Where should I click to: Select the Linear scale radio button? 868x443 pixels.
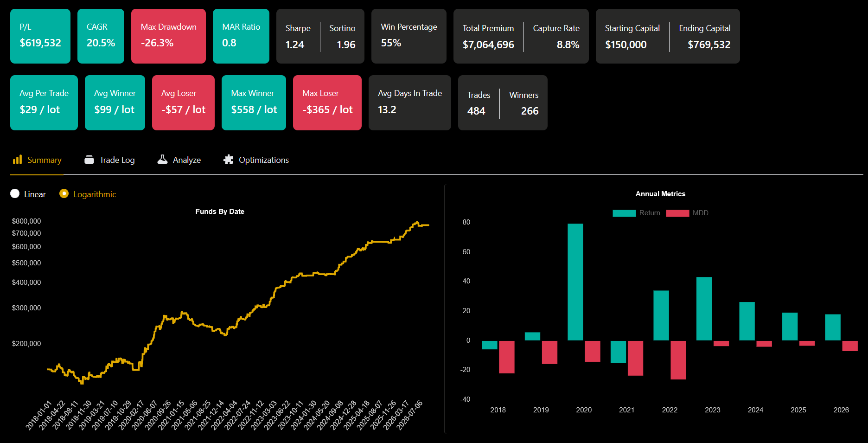pyautogui.click(x=15, y=194)
